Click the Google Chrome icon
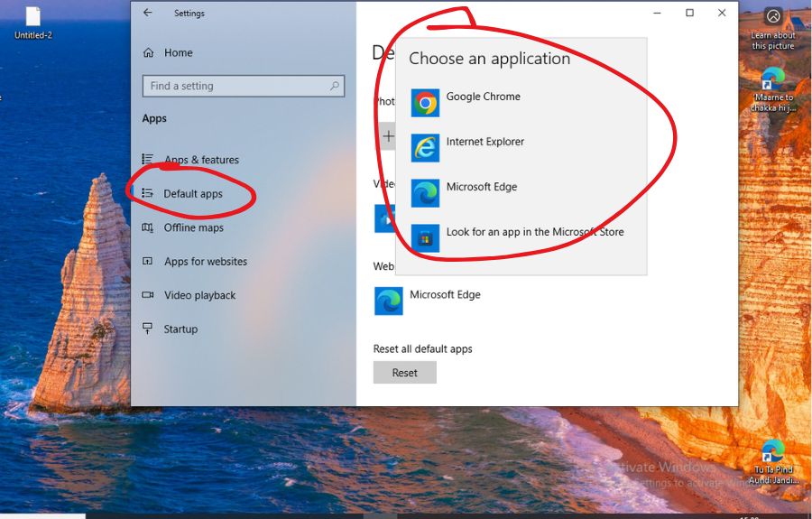The height and width of the screenshot is (519, 812). (x=425, y=103)
